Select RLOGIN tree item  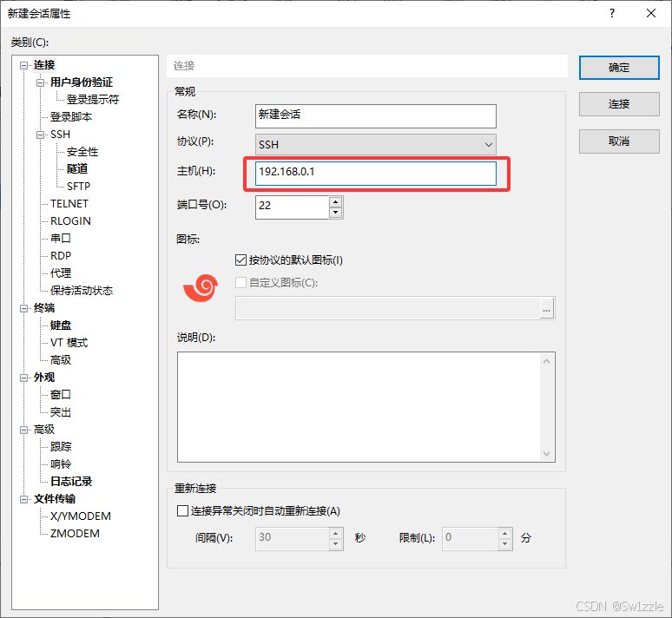70,221
